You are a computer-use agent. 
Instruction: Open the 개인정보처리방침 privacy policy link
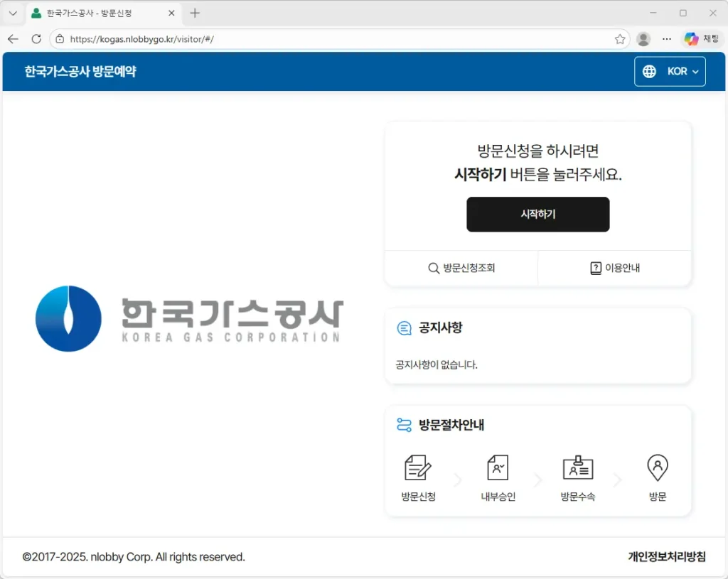pyautogui.click(x=666, y=557)
